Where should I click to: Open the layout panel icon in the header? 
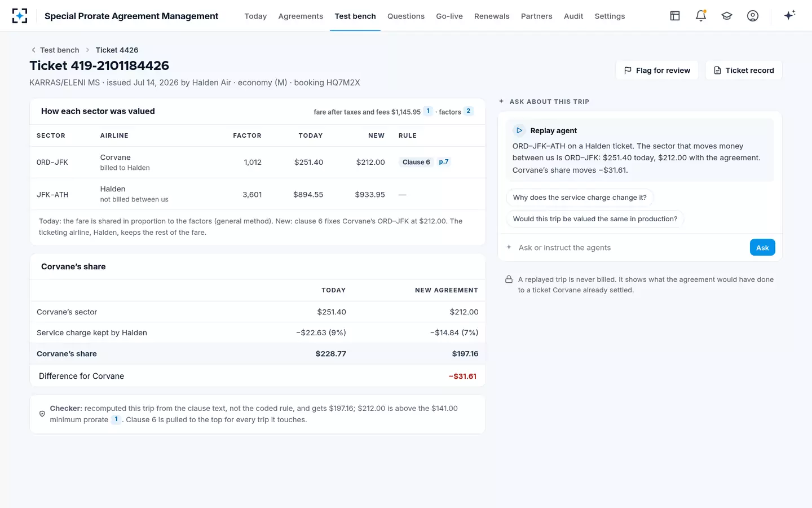(x=675, y=16)
